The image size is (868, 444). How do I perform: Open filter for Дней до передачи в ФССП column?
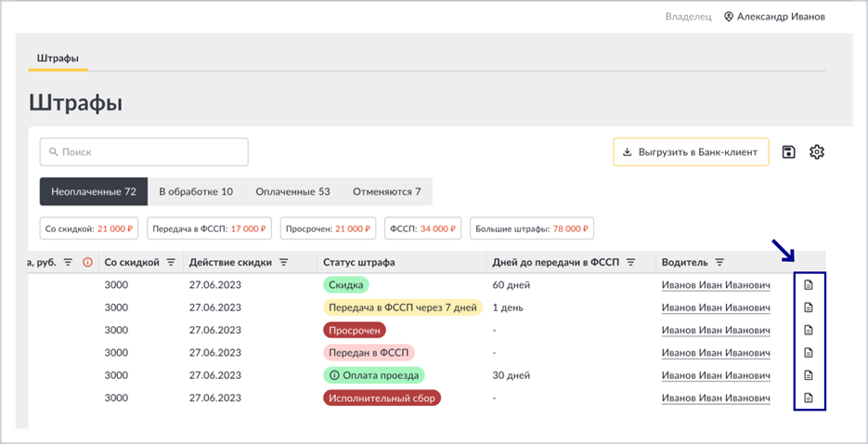click(x=630, y=263)
